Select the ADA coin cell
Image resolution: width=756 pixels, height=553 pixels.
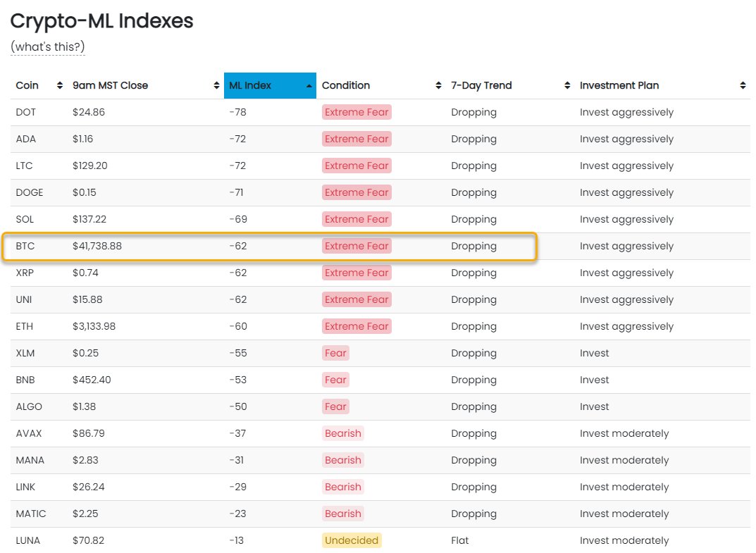point(26,139)
